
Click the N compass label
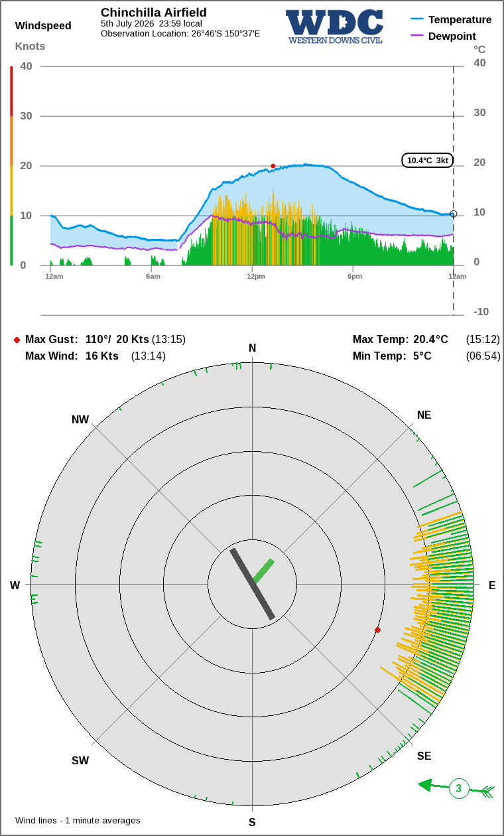(252, 348)
